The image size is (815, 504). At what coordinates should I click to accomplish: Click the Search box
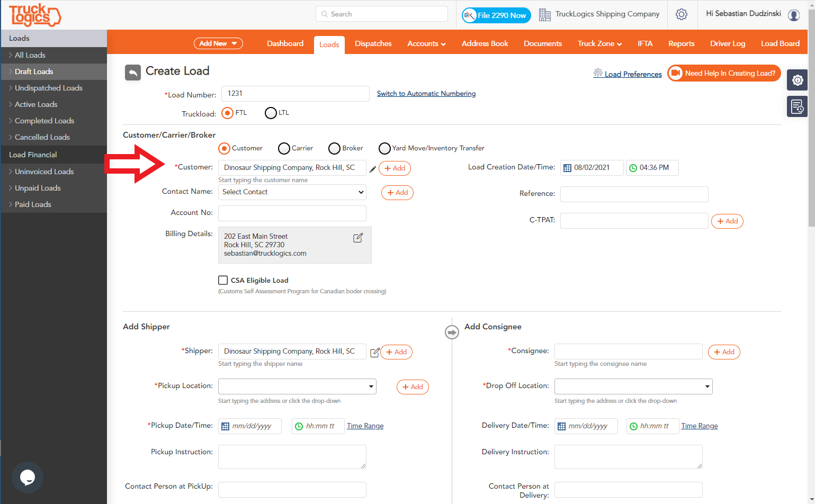tap(382, 14)
